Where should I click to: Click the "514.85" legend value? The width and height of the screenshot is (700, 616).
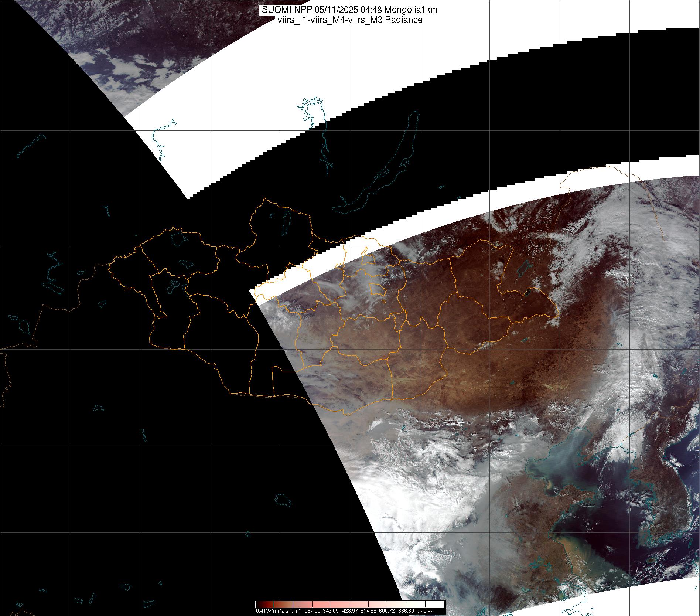[x=369, y=611]
